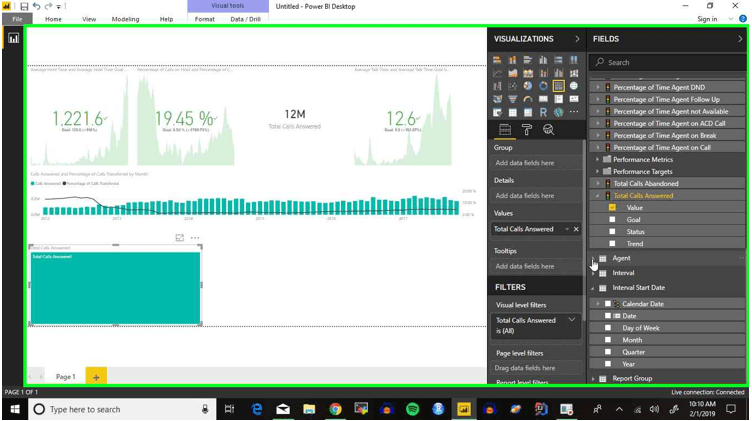Select the Slicer visualization
The image size is (752, 421).
pyautogui.click(x=497, y=112)
